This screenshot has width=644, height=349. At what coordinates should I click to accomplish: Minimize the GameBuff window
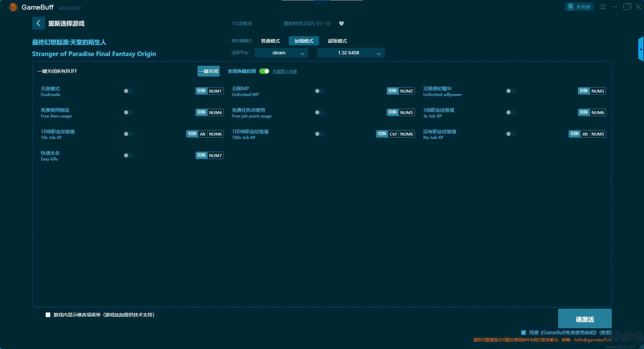point(614,7)
